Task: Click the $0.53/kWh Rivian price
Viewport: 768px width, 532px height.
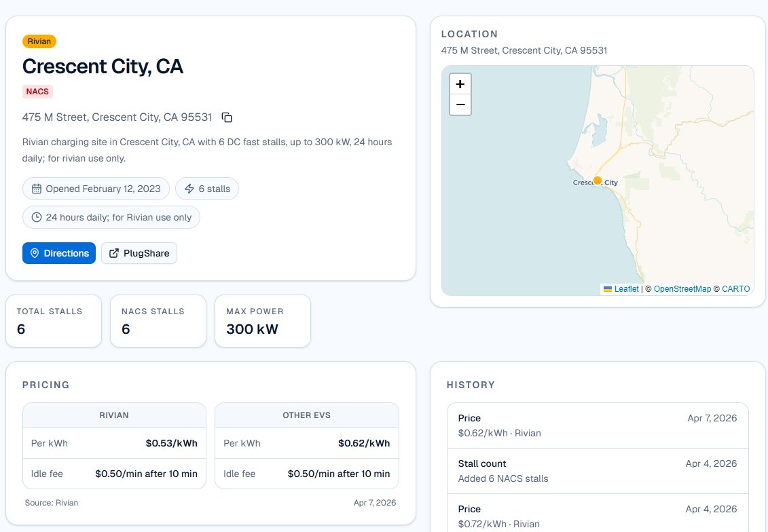Action: pyautogui.click(x=171, y=443)
